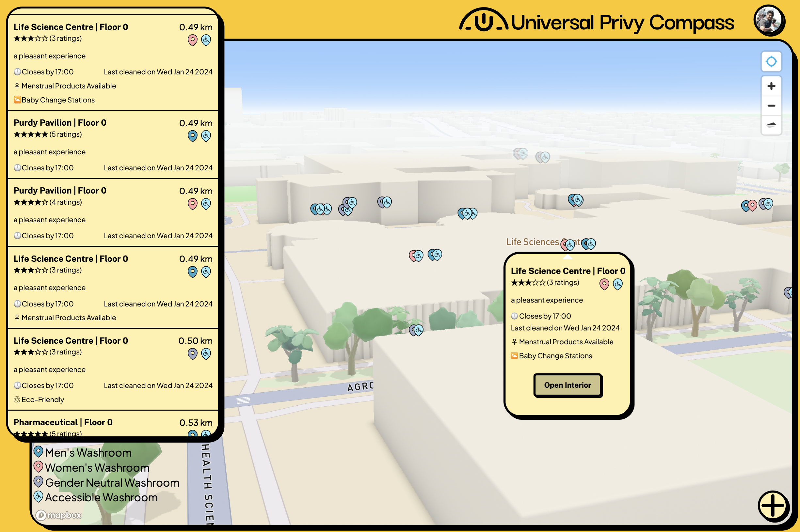
Task: Click the pink women's marker in popup card
Action: [x=604, y=284]
